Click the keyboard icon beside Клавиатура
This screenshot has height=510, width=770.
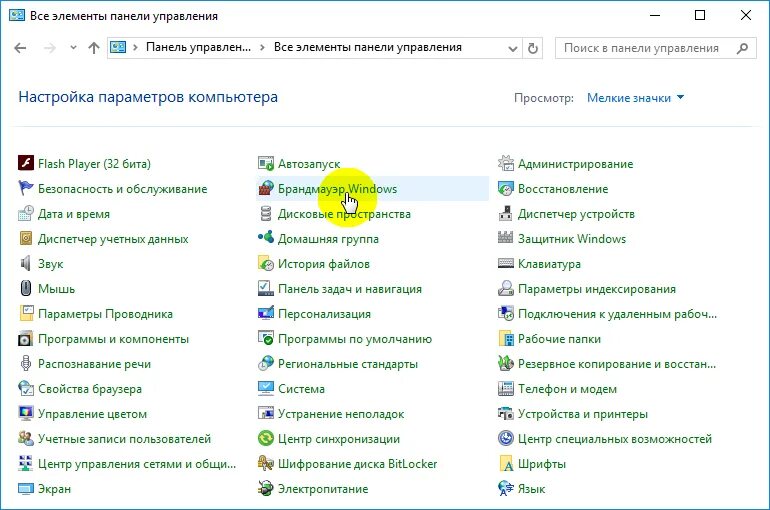coord(506,263)
